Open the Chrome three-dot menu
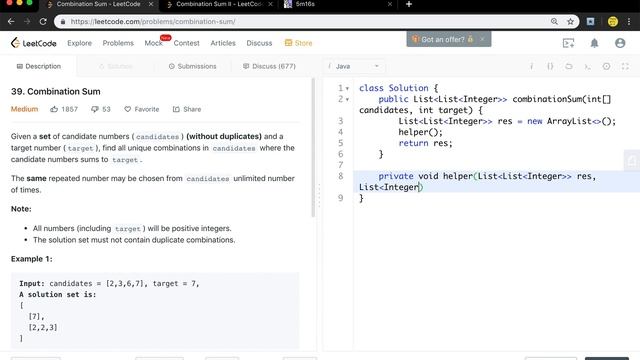This screenshot has height=360, width=640. [x=629, y=22]
